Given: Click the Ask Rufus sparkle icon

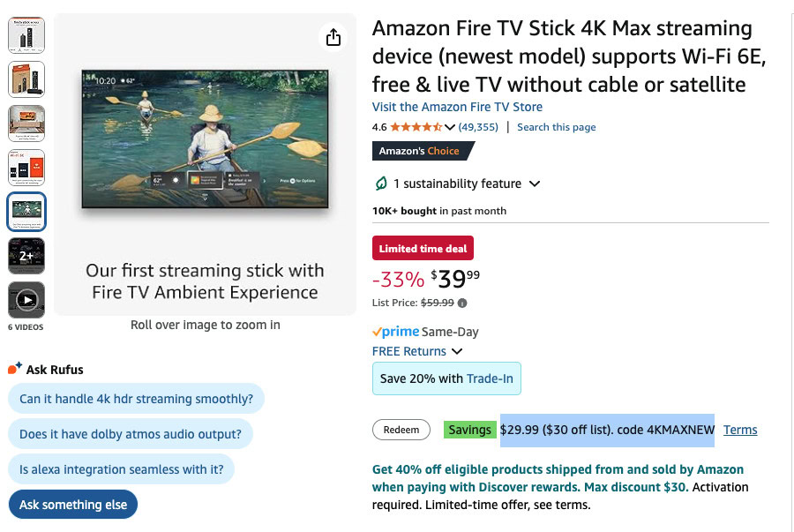Looking at the screenshot, I should [x=14, y=369].
